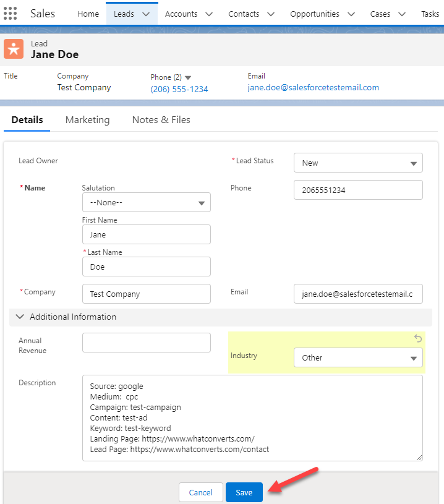Click the Save button
The height and width of the screenshot is (504, 444).
point(244,492)
